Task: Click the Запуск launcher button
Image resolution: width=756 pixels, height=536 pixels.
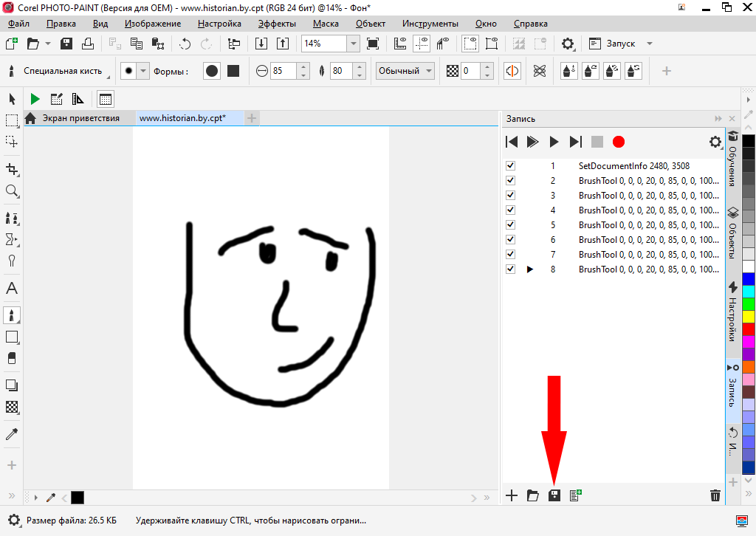Action: (x=620, y=44)
